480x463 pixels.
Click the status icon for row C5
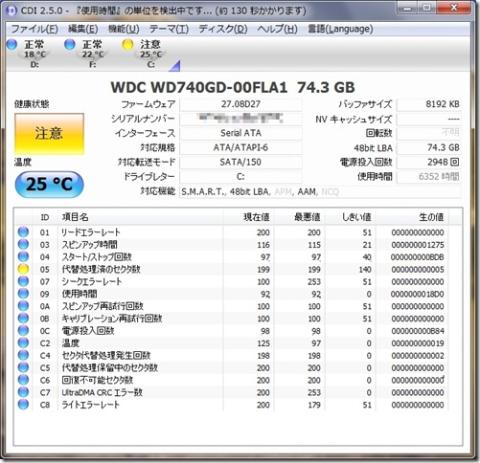[x=23, y=368]
